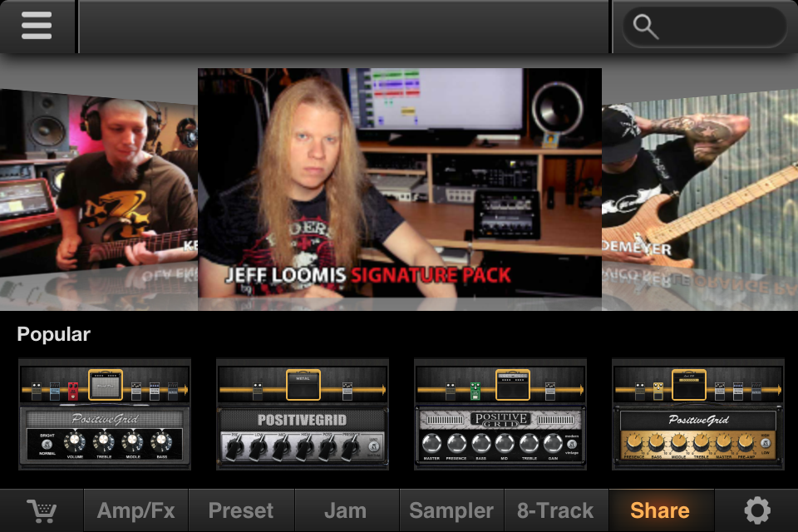Click the script PositiveGrid logo on first amp
Screen dimensions: 798x532
point(105,419)
